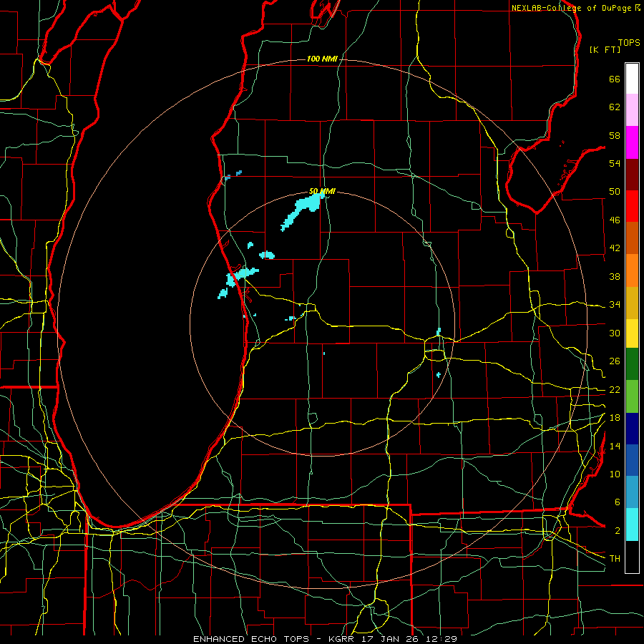Click the black TH legend swatch
The image size is (644, 644).
(x=632, y=557)
